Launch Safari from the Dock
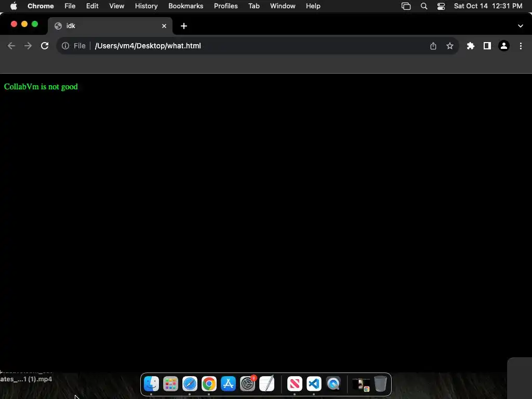 [x=190, y=384]
